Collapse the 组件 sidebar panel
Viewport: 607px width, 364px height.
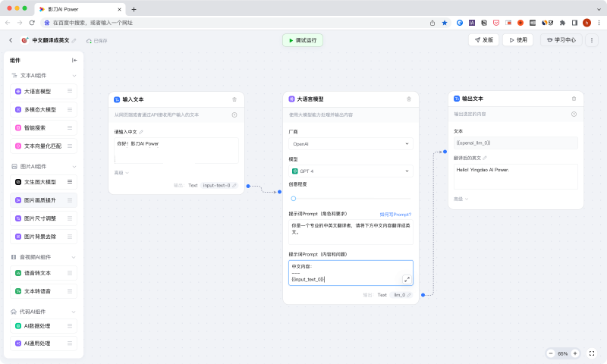[x=74, y=60]
